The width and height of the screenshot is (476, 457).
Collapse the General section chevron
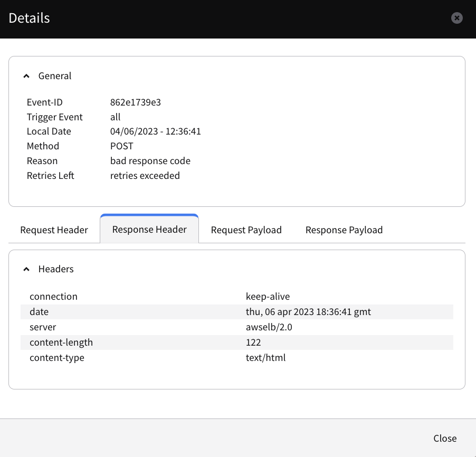pyautogui.click(x=26, y=76)
